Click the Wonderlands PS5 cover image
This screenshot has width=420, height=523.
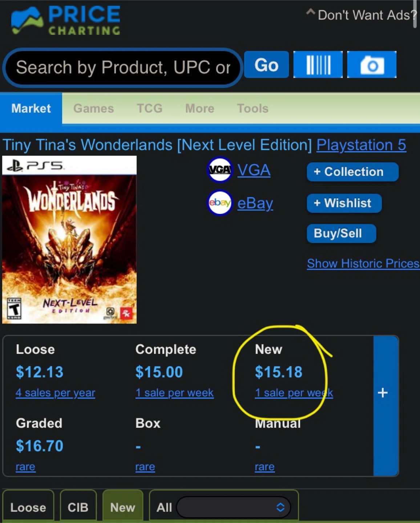click(x=69, y=240)
